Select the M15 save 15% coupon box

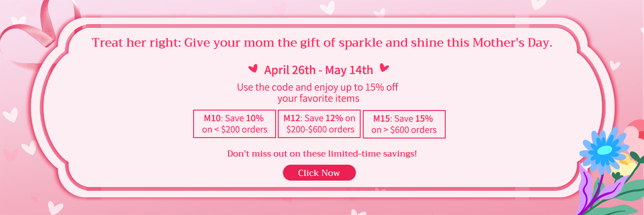404,124
